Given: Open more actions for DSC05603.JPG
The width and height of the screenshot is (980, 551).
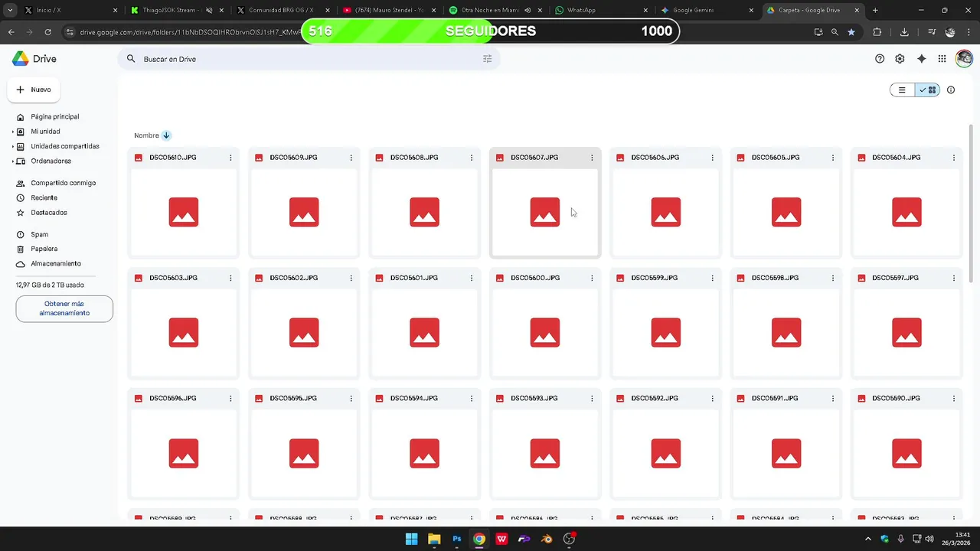Looking at the screenshot, I should click(230, 278).
